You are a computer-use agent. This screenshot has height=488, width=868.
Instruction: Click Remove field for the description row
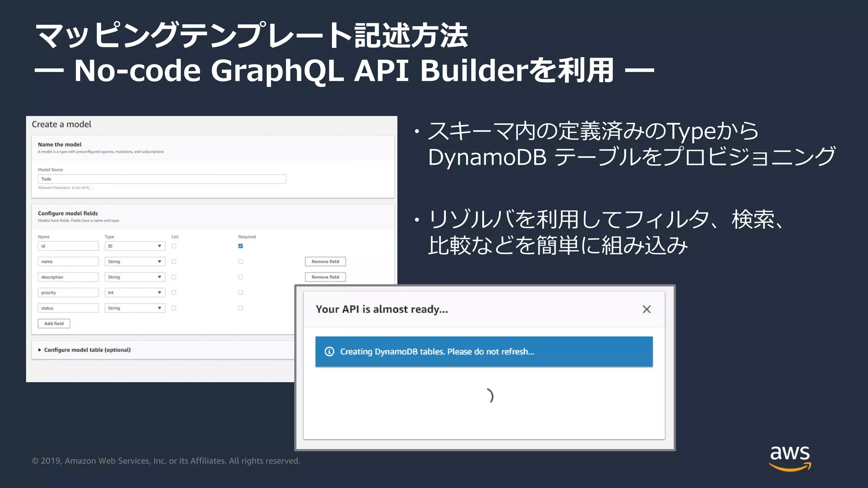(x=325, y=277)
